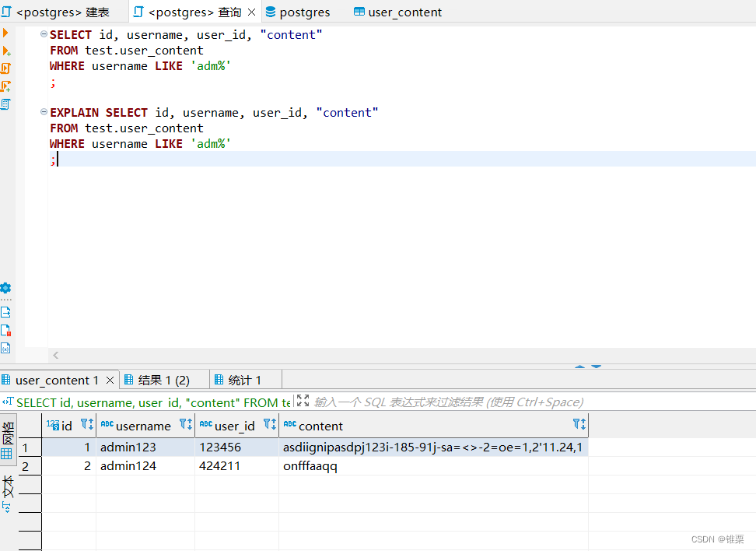Viewport: 756px width, 551px height.
Task: Click the username column header
Action: (x=145, y=425)
